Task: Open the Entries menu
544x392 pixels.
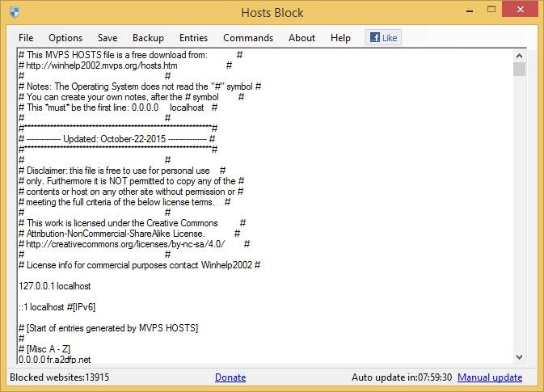Action: pos(193,38)
